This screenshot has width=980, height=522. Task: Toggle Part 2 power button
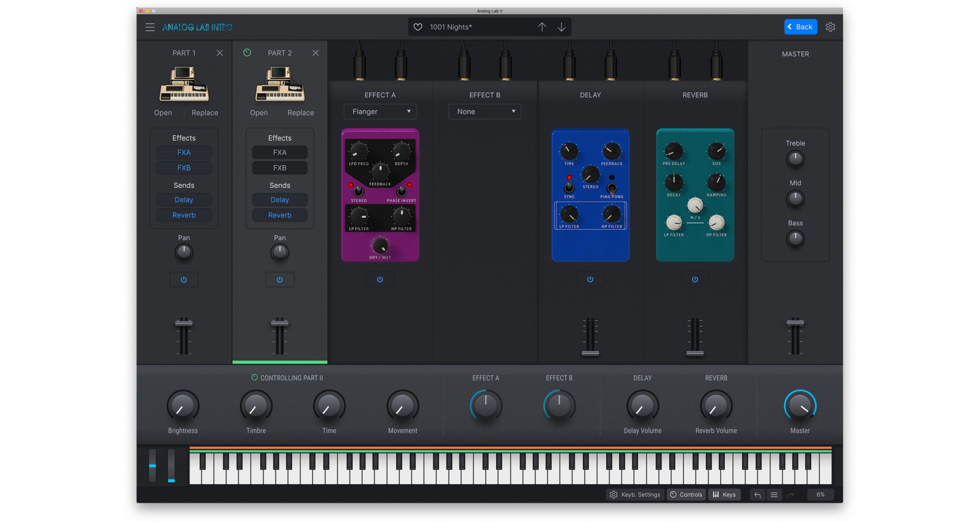click(280, 280)
